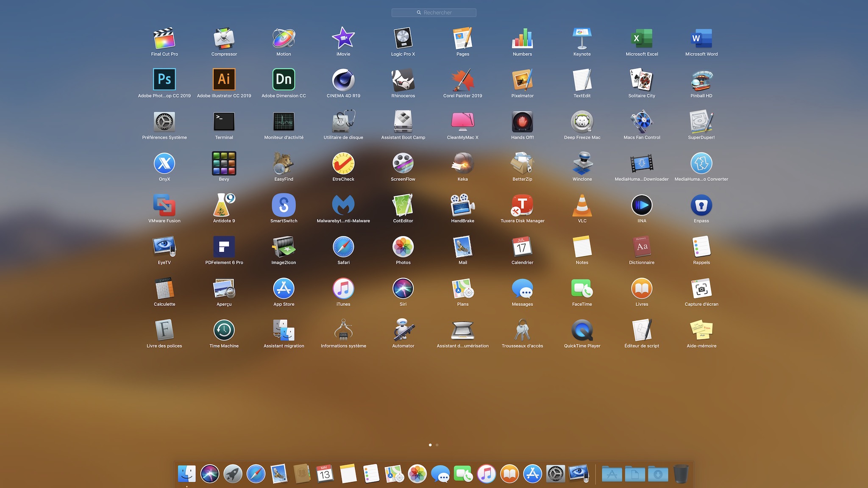Launch EtreCheck
Image resolution: width=868 pixels, height=488 pixels.
click(x=343, y=163)
